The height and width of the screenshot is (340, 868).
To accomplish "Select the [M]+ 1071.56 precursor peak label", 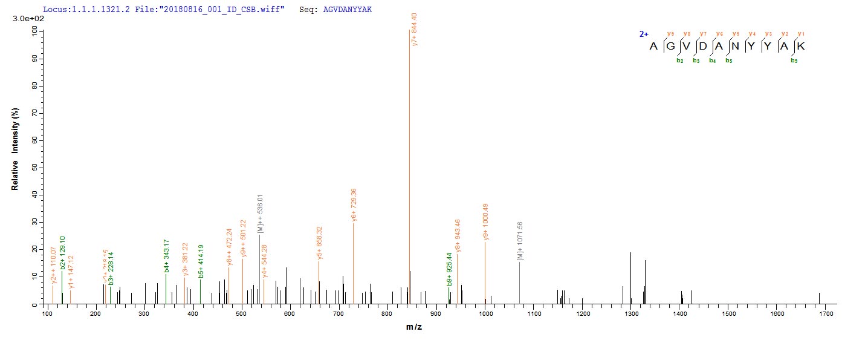I will pos(520,241).
